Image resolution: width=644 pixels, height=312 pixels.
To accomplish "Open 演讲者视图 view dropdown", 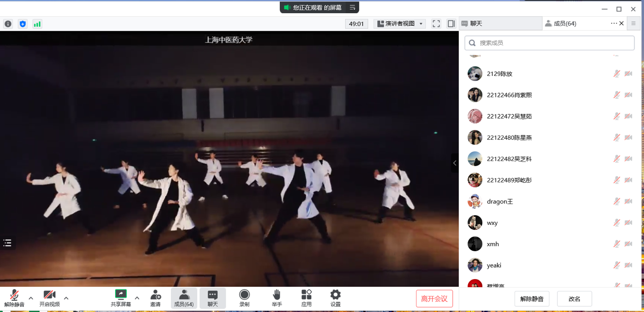I will (400, 24).
